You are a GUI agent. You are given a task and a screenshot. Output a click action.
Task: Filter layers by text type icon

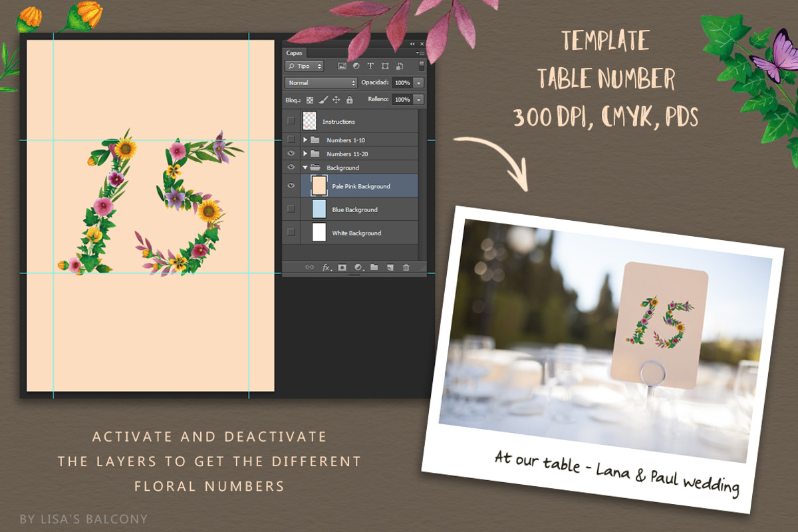point(370,66)
